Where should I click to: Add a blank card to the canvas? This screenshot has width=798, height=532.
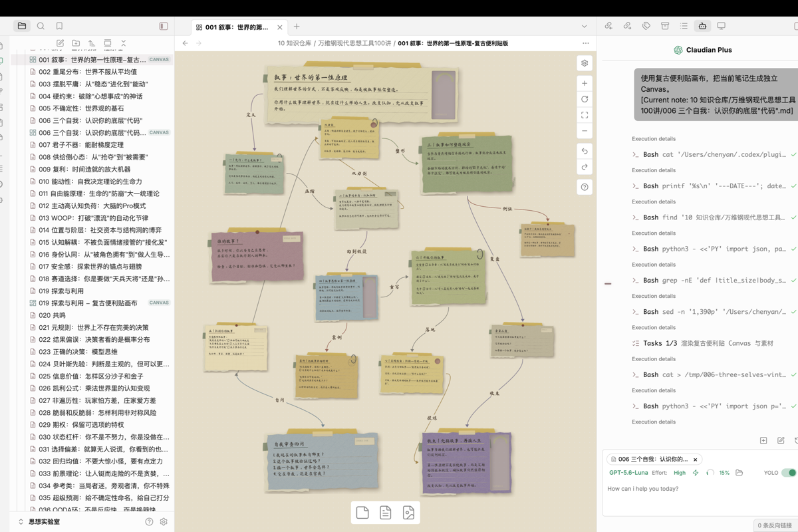(362, 512)
